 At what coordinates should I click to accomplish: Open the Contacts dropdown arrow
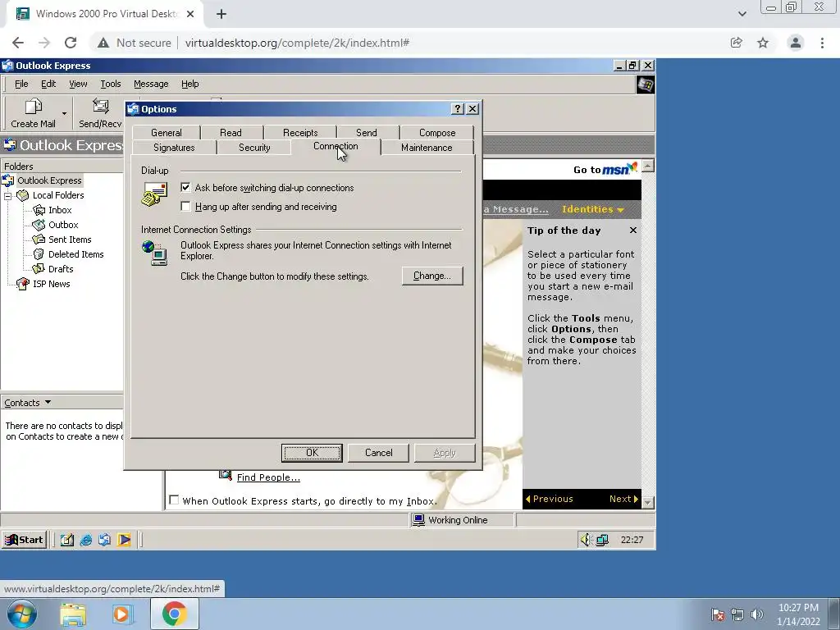point(48,402)
